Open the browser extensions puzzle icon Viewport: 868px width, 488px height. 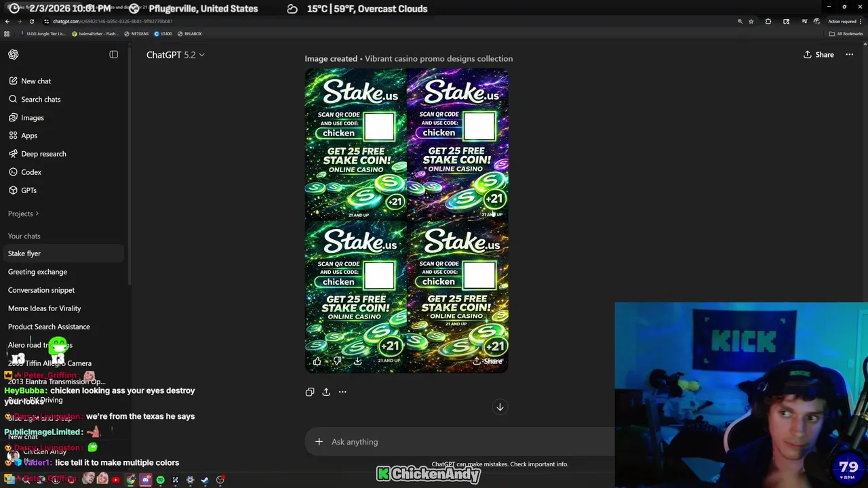click(768, 21)
